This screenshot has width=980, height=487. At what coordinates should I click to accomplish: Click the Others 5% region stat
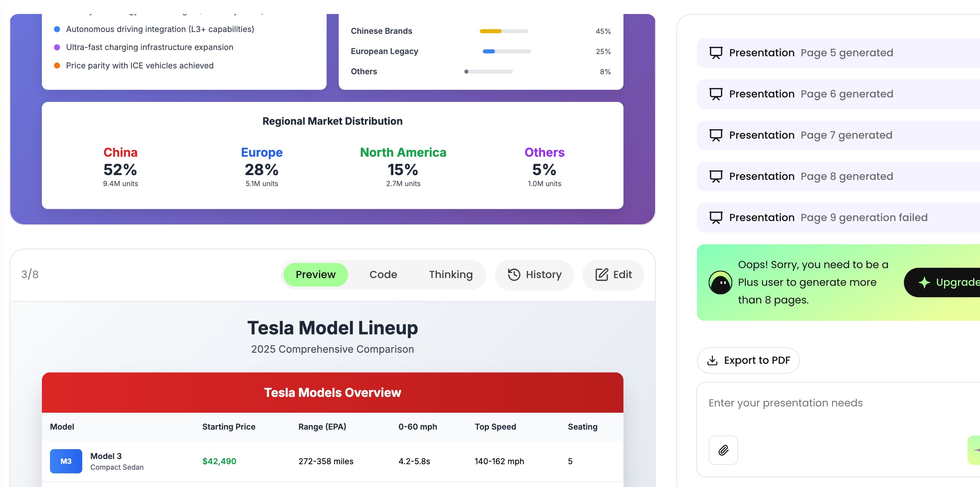pyautogui.click(x=544, y=167)
